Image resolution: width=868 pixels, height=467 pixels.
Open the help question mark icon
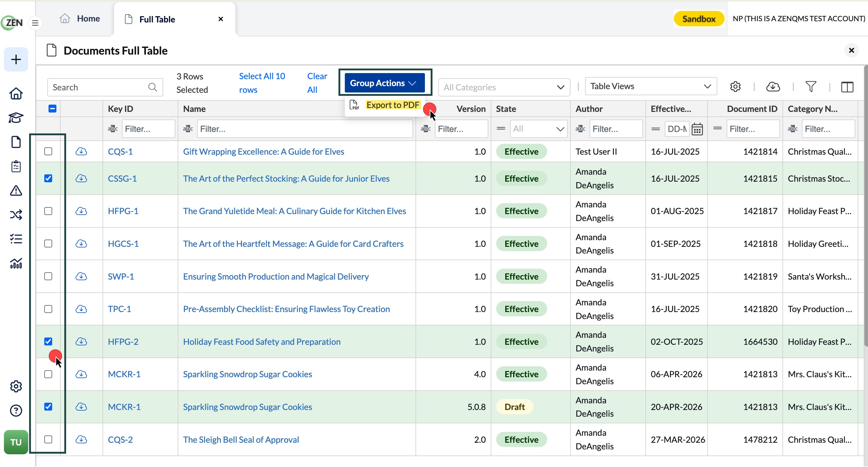pos(16,411)
